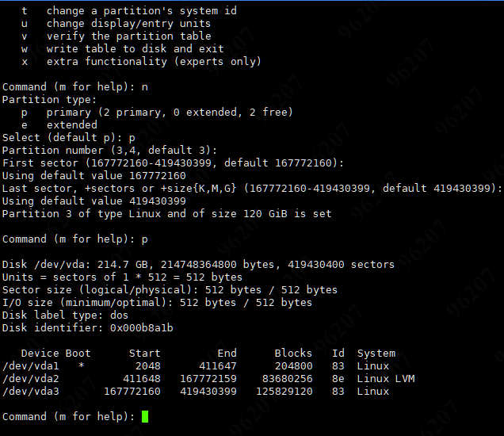Click the /dev/vda3 device entry

click(x=31, y=392)
